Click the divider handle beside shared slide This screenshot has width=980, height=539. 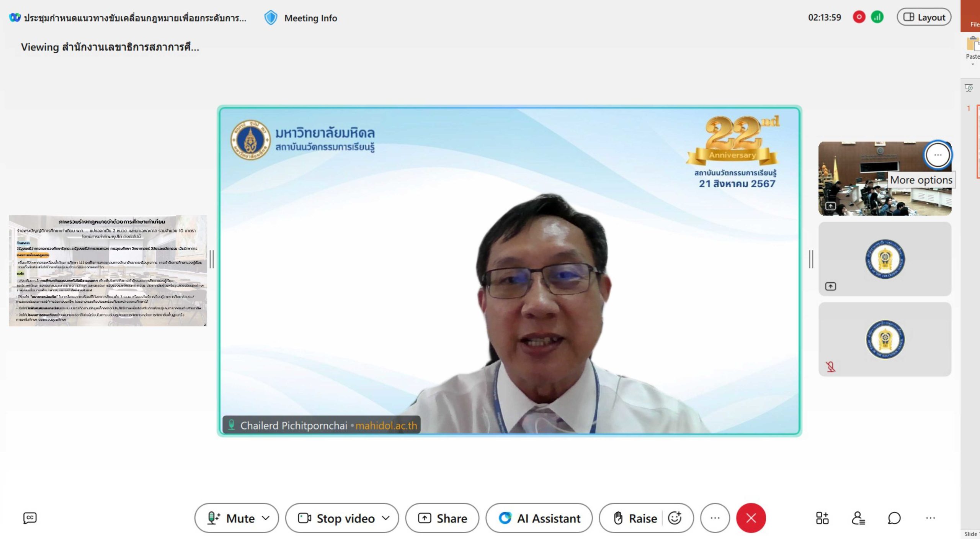(x=211, y=259)
